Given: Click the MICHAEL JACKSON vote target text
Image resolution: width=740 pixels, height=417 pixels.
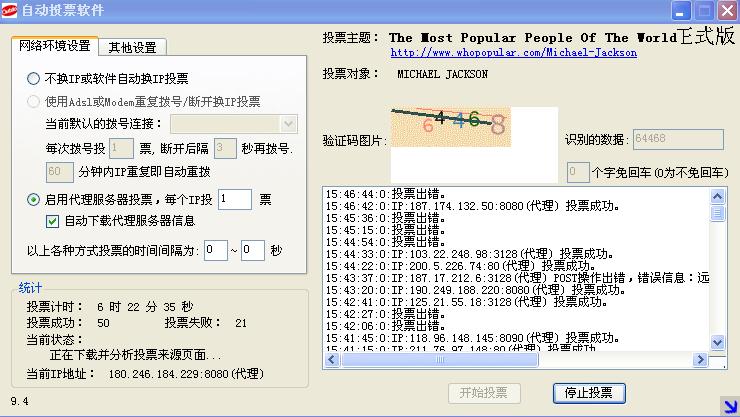Looking at the screenshot, I should pos(443,74).
